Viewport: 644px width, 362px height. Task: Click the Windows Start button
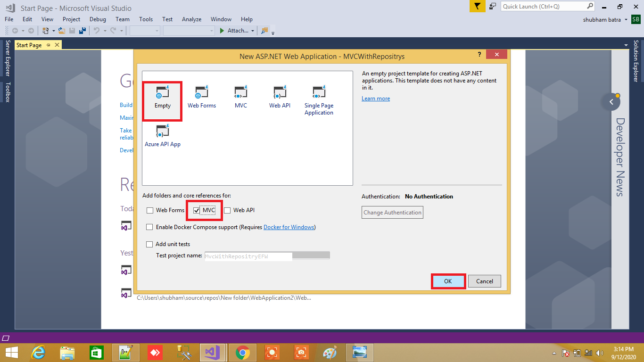(x=11, y=352)
